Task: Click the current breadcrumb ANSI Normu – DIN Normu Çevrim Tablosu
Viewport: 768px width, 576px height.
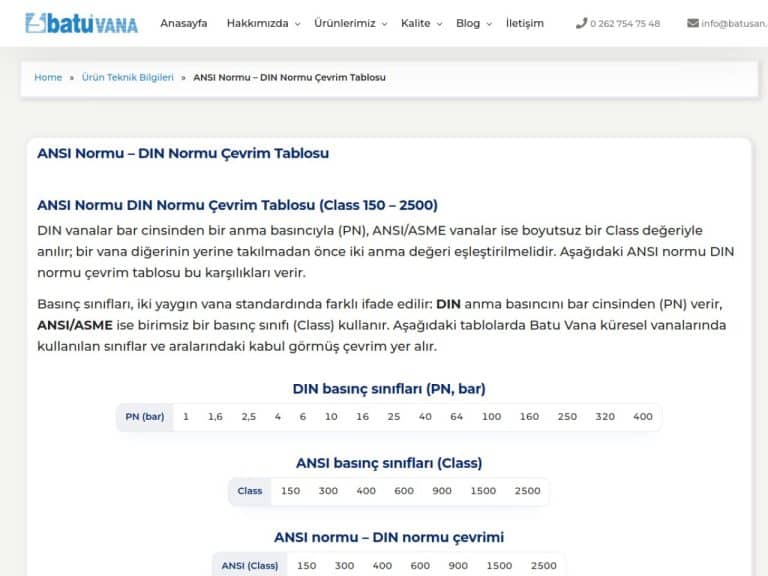Action: (289, 77)
